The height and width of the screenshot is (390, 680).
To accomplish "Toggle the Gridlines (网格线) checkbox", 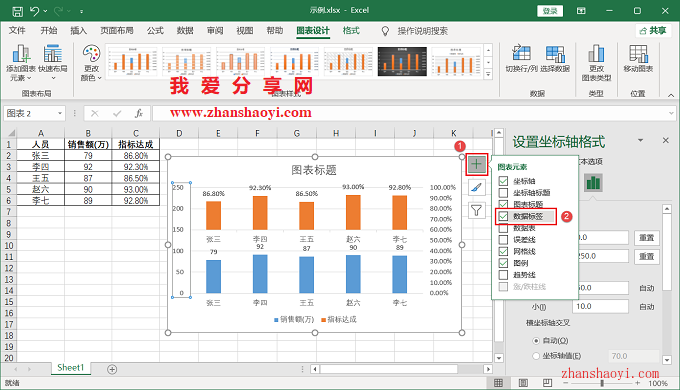I will 503,251.
